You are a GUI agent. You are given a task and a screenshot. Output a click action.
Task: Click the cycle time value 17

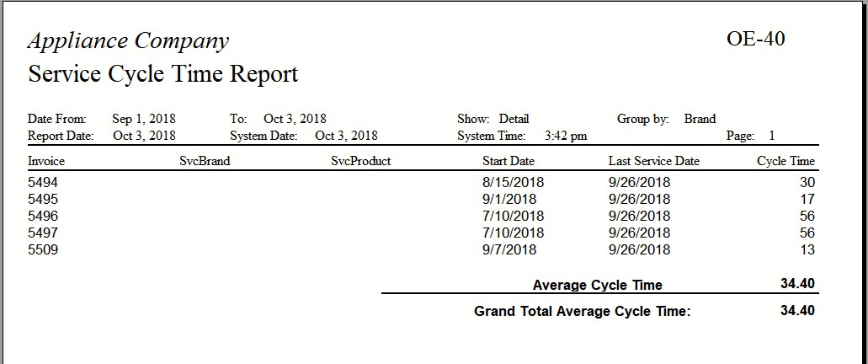coord(807,199)
